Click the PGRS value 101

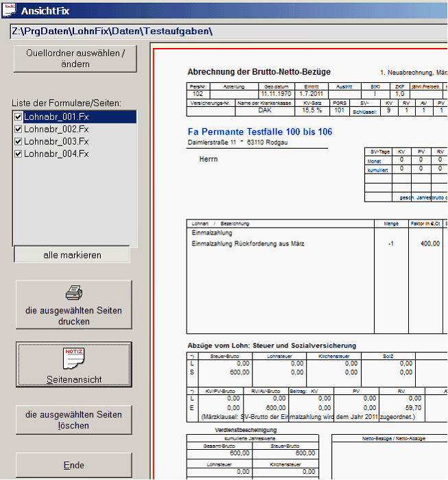(x=340, y=110)
